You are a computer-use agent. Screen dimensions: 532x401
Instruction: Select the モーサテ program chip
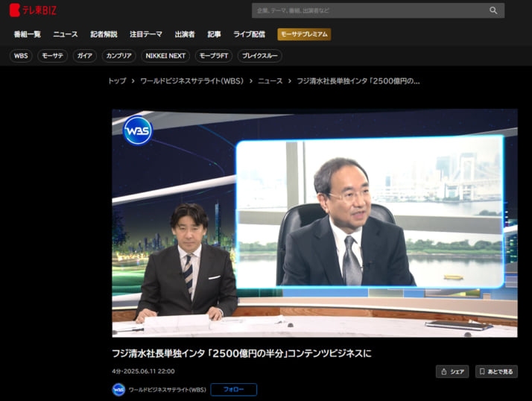53,56
